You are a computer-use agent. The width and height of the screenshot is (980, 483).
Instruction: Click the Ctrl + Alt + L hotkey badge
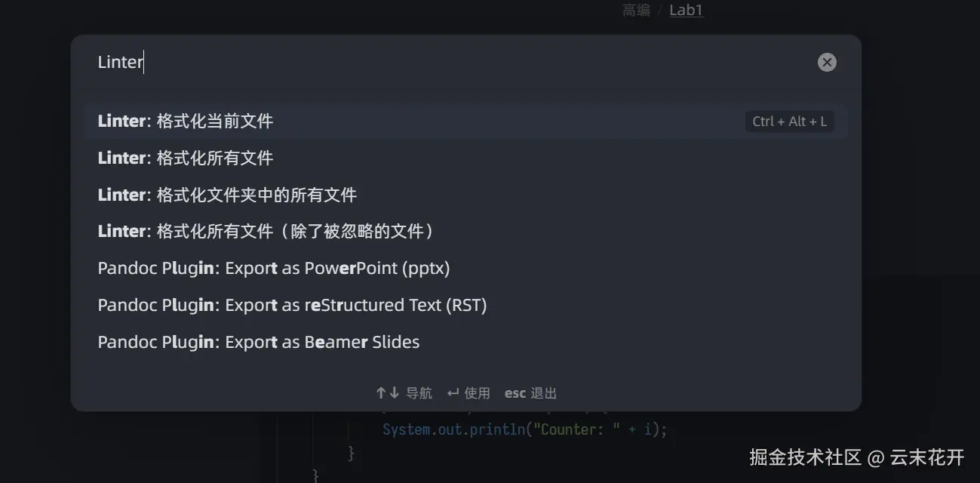point(789,121)
